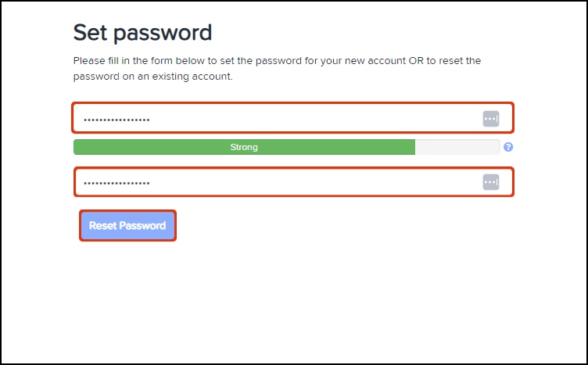Click the masked dots in the confirm password field
Image resolution: width=588 pixels, height=365 pixels.
tap(117, 183)
